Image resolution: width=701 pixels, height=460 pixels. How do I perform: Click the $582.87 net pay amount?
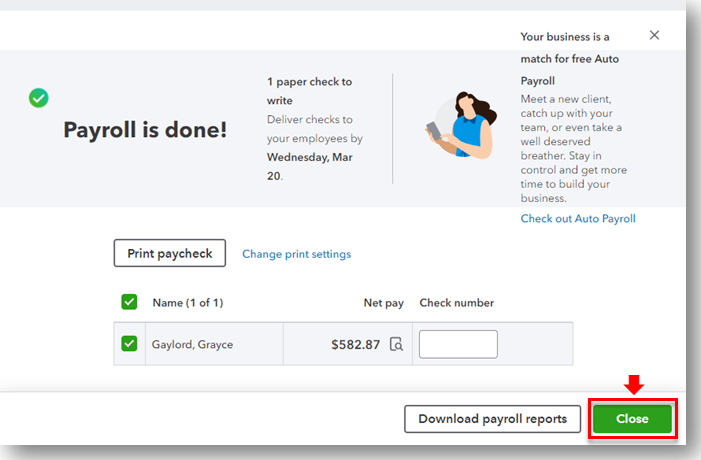(x=355, y=344)
